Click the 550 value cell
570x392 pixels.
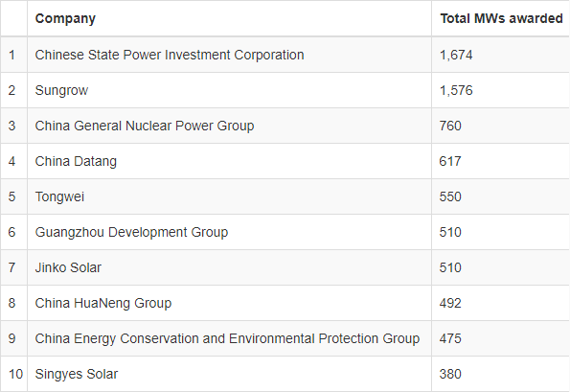pos(501,196)
